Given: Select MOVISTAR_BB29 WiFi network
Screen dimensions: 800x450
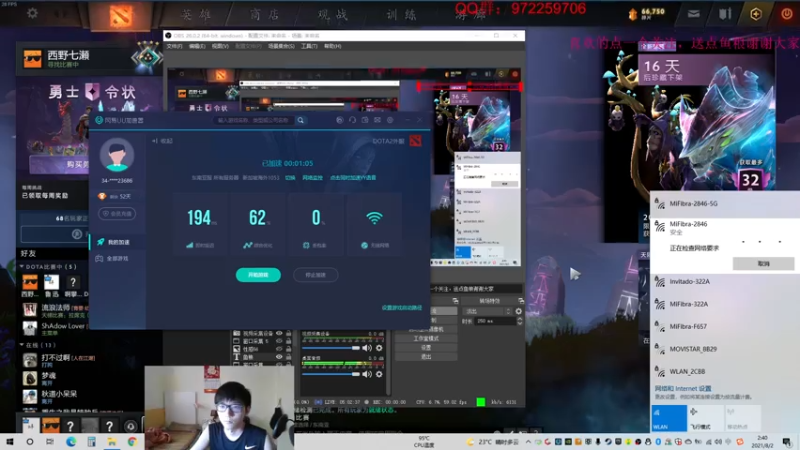Looking at the screenshot, I should [x=724, y=349].
